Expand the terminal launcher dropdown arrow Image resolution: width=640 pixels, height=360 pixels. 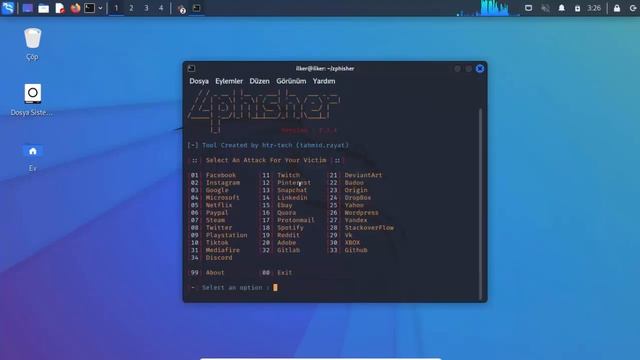100,8
